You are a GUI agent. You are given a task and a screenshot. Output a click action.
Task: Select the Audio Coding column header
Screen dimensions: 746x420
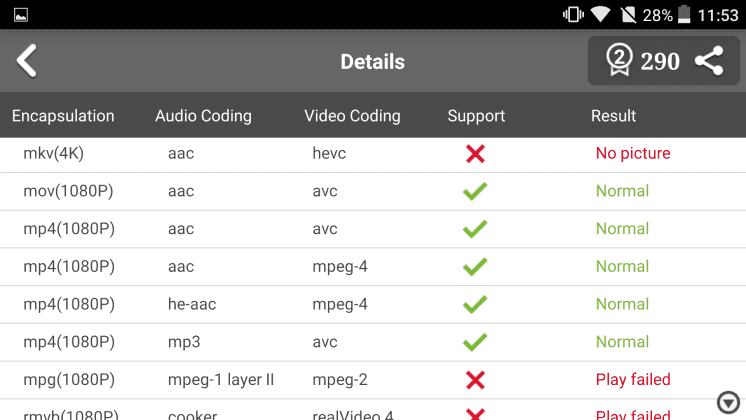(203, 116)
